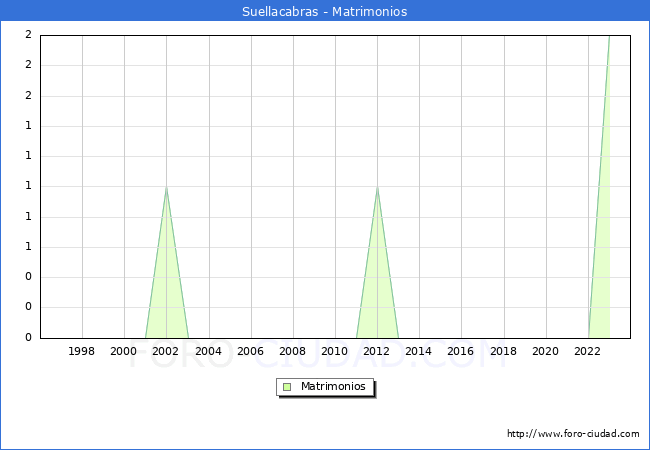Open the foro-ciudad.com URL link
The height and width of the screenshot is (450, 650).
tap(573, 434)
